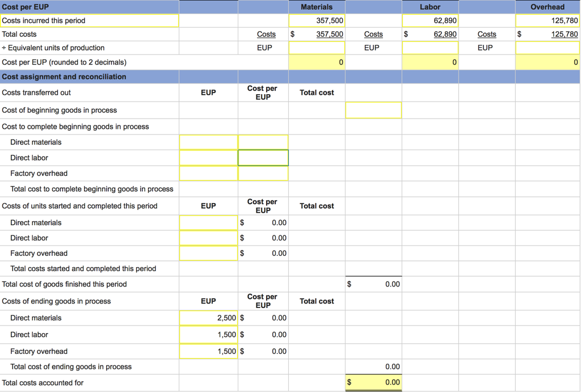The image size is (581, 392).
Task: Select the Cost of beginning goods in process cell
Action: (373, 110)
